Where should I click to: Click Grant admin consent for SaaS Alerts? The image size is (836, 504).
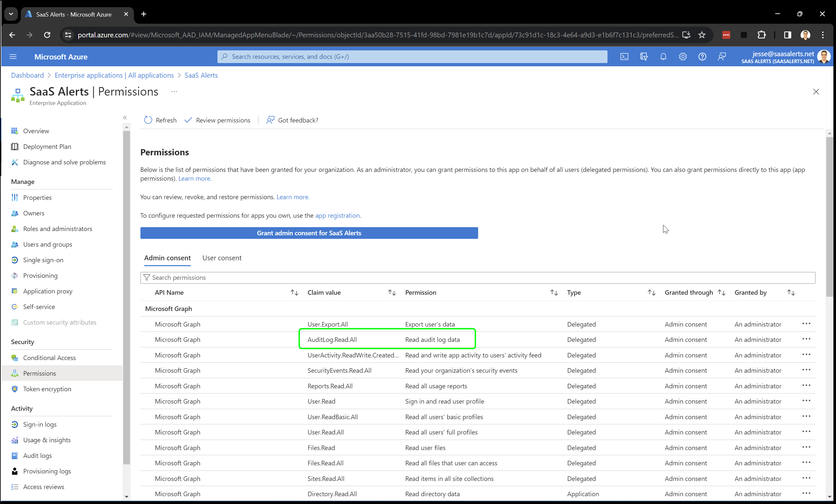309,233
